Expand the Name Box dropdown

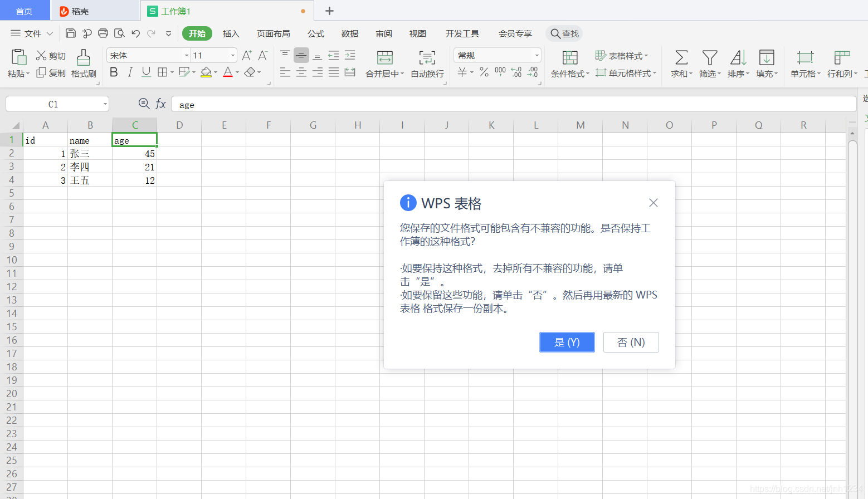click(x=105, y=104)
